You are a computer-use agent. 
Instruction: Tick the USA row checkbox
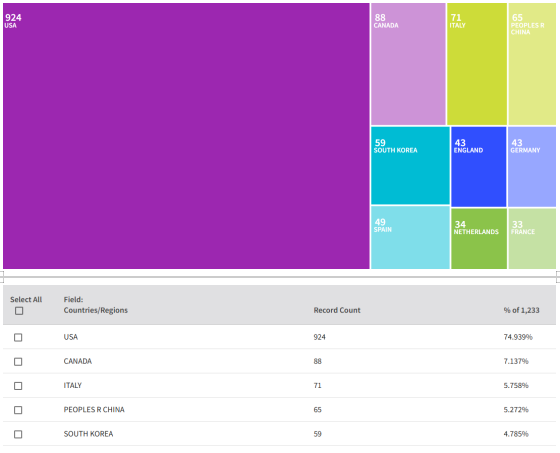[18, 337]
